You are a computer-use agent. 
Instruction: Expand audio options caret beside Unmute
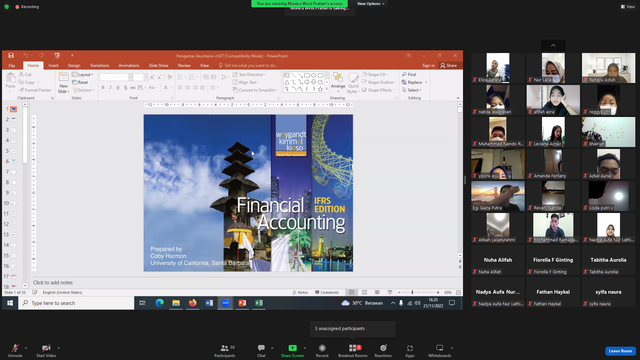(x=26, y=348)
